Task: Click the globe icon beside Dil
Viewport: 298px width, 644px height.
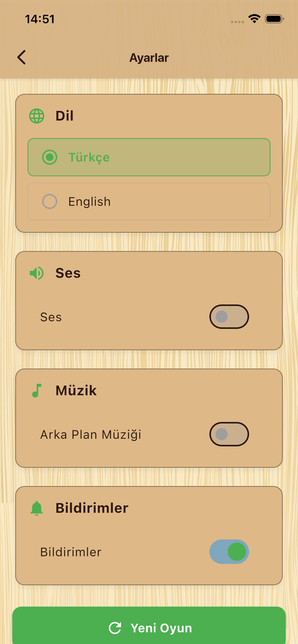Action: [36, 116]
